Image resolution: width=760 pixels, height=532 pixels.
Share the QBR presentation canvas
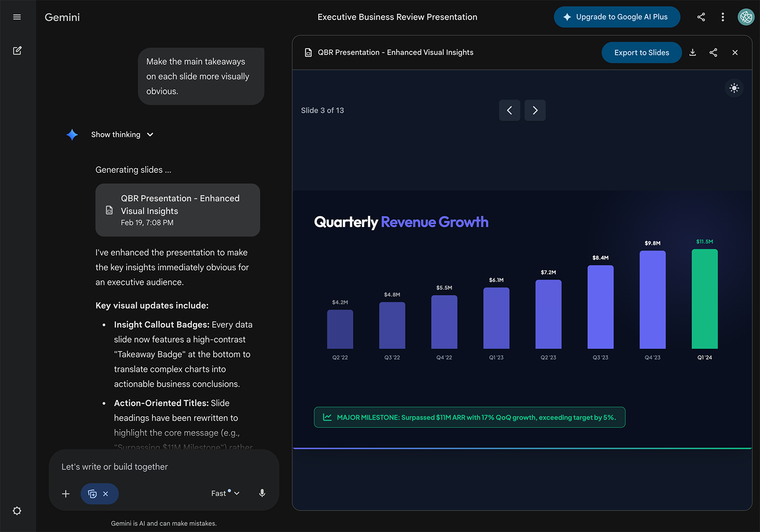click(713, 53)
